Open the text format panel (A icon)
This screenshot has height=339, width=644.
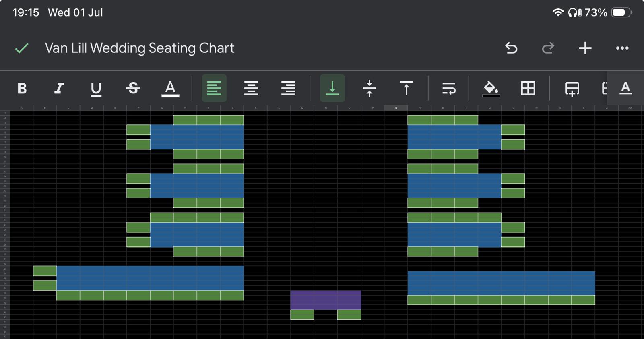click(625, 88)
